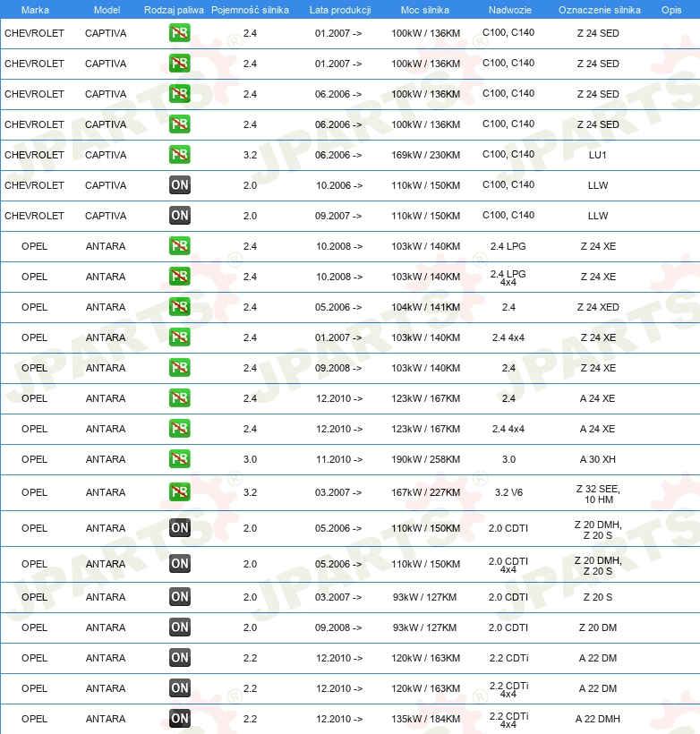
Task: Click the petrol icon in the Antara 3.0 A 30 XH row
Action: click(180, 458)
